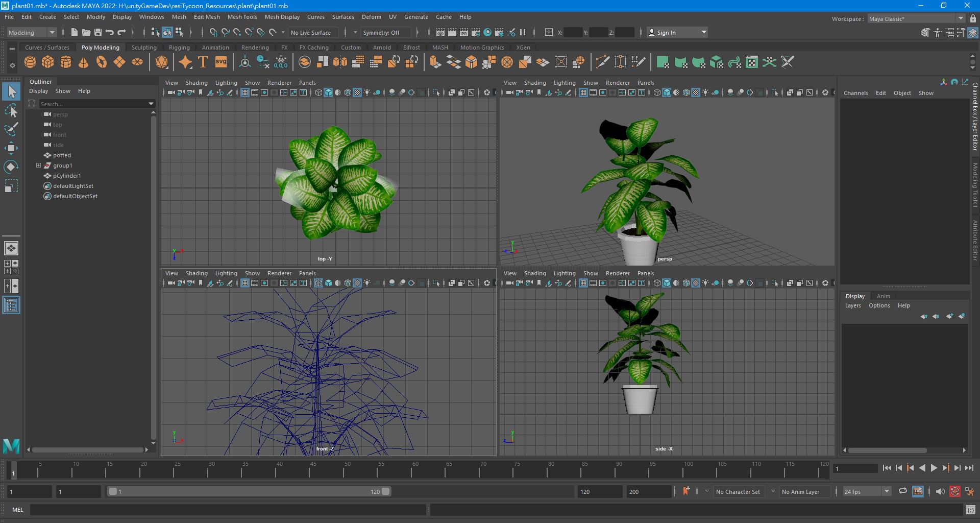The width and height of the screenshot is (980, 523).
Task: Select the Move tool in the toolbox
Action: (11, 148)
